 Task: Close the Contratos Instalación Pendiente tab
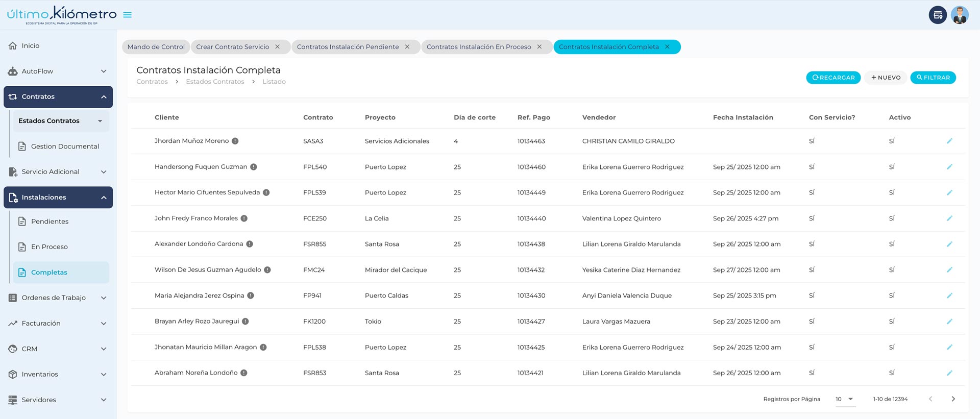(407, 47)
